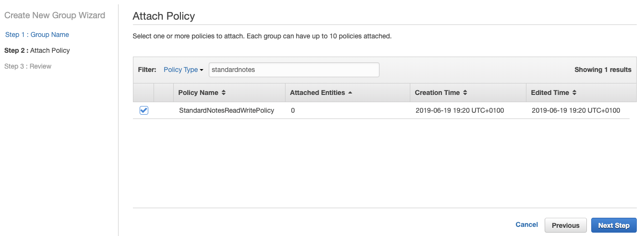Go back to Step 1 : Group Name
This screenshot has height=236, width=644.
pos(37,35)
